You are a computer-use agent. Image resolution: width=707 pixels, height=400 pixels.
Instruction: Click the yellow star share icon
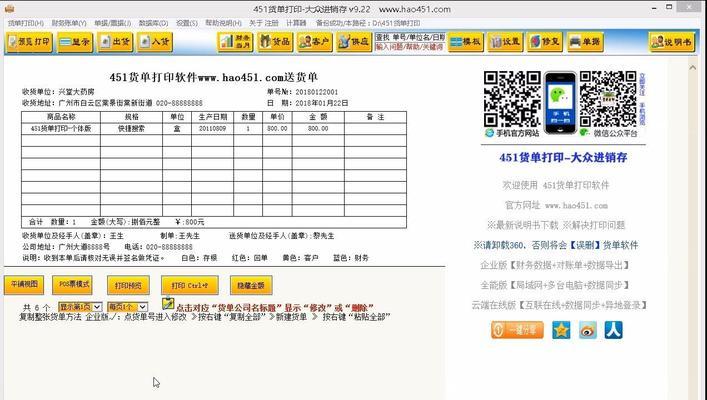point(561,330)
